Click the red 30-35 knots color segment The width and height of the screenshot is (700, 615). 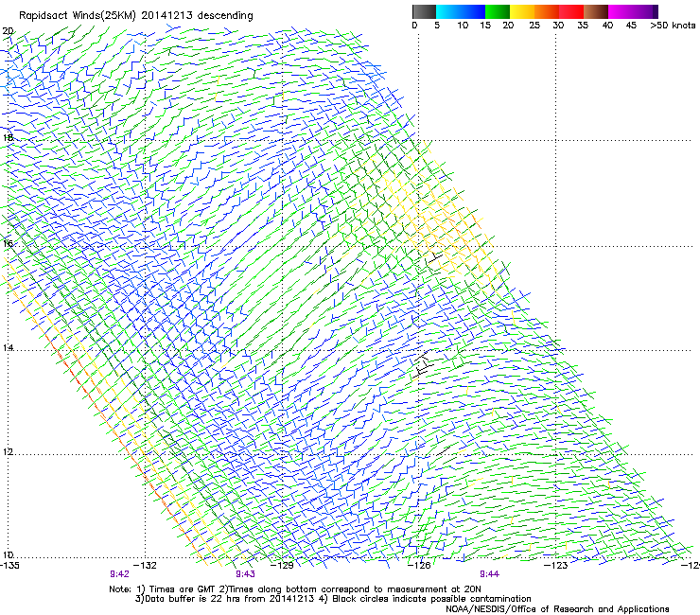coord(571,11)
